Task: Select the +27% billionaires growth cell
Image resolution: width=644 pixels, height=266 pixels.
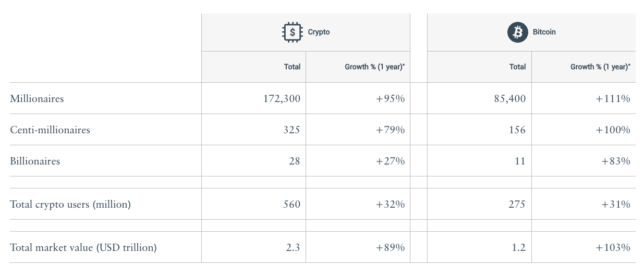Action: (x=390, y=161)
